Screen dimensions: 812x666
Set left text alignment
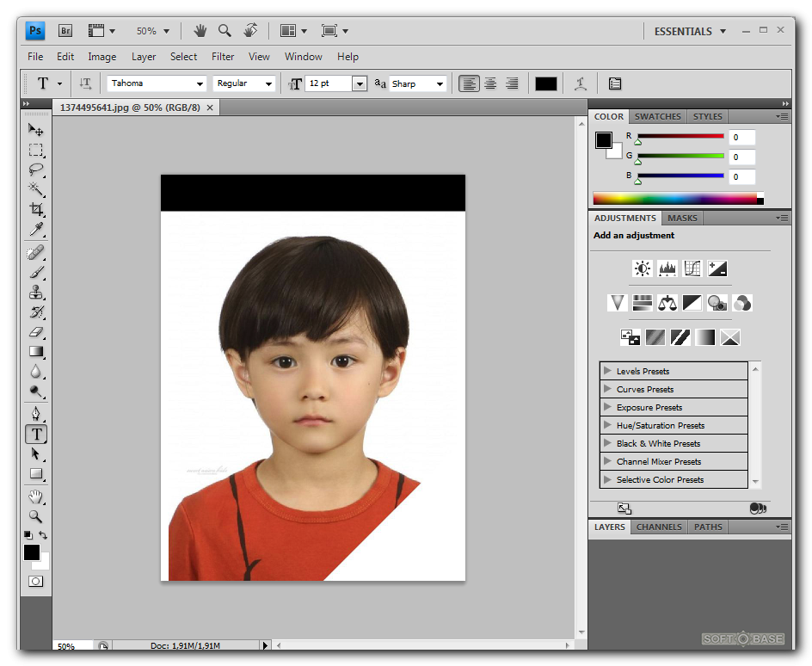(x=469, y=83)
